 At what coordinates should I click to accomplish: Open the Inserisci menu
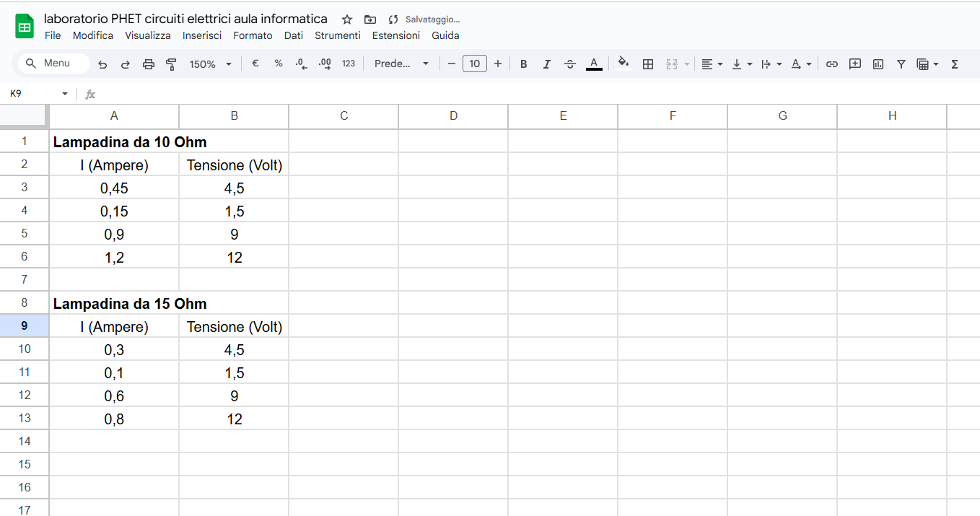[202, 35]
